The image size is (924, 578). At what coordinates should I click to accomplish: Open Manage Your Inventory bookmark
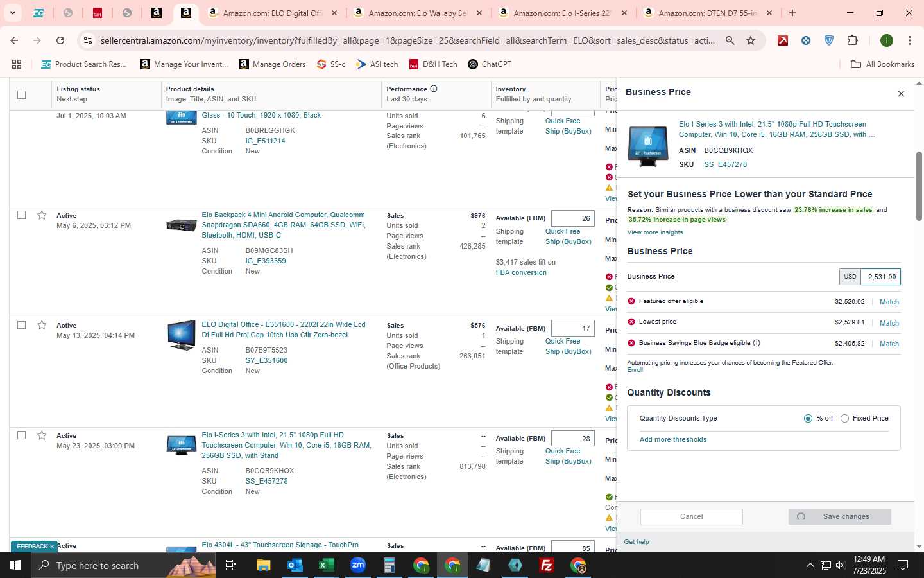184,64
